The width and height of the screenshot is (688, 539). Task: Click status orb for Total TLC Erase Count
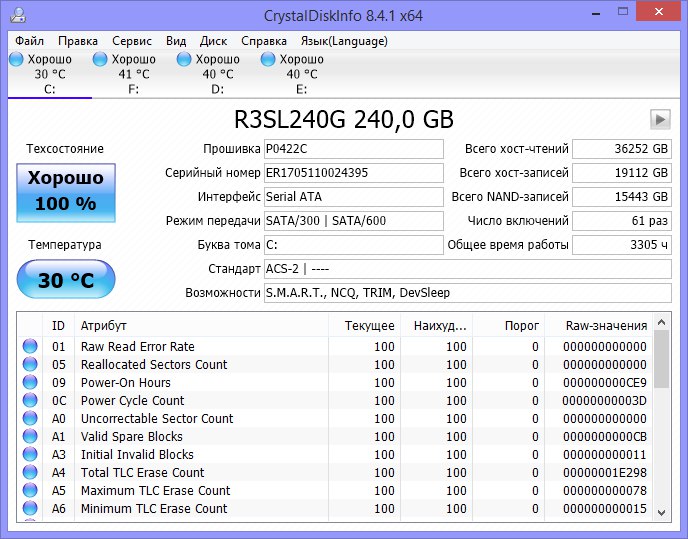(30, 472)
